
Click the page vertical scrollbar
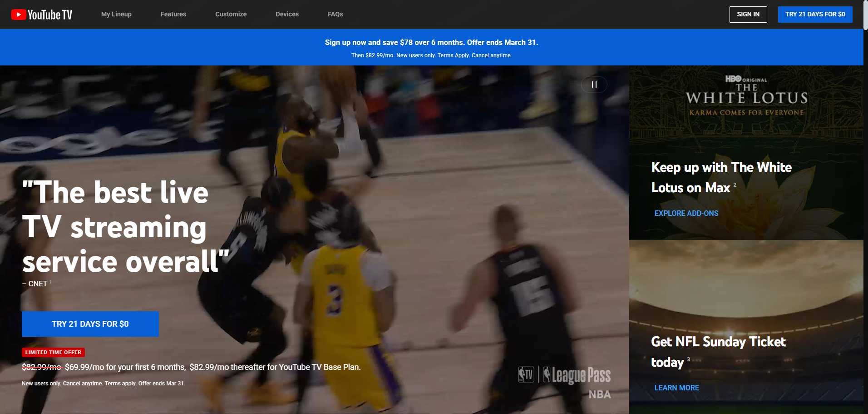[x=865, y=182]
